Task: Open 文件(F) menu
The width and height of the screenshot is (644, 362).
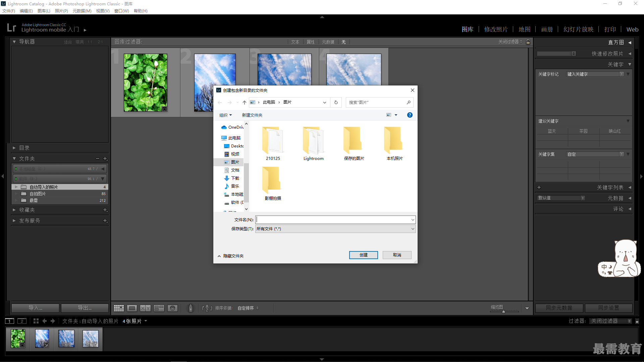Action: [9, 11]
